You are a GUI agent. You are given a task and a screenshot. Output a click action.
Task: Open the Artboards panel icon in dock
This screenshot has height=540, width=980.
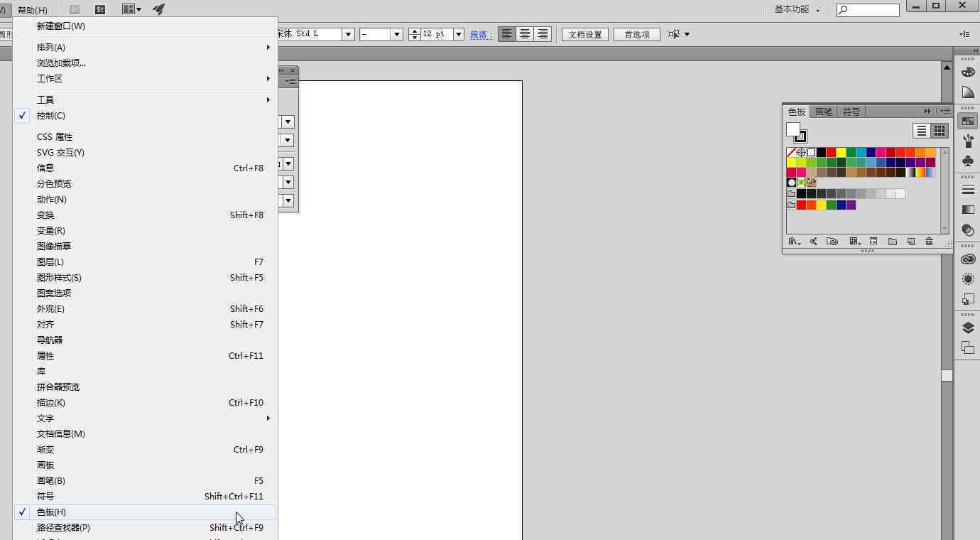point(967,347)
